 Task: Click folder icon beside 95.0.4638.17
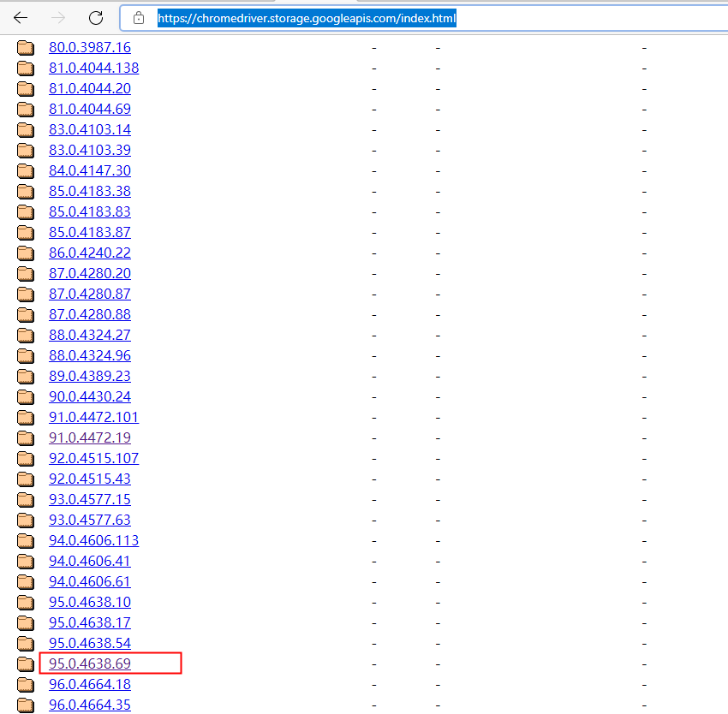coord(26,622)
